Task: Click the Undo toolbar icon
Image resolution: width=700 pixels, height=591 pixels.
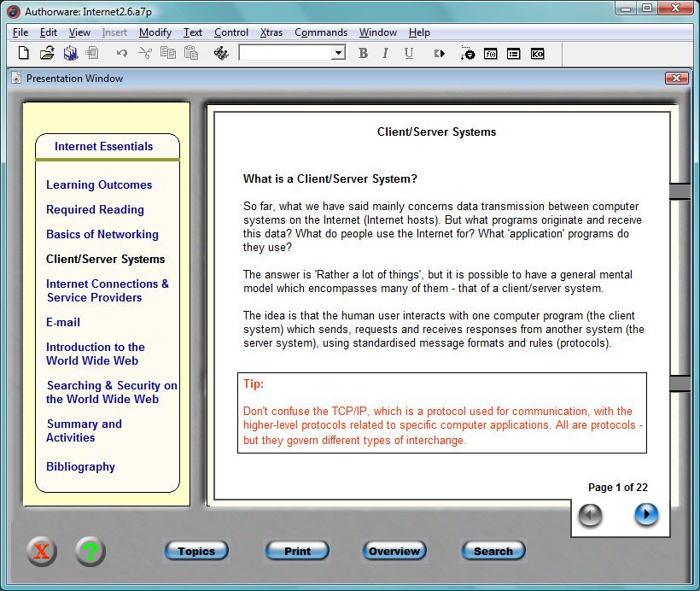Action: [121, 54]
